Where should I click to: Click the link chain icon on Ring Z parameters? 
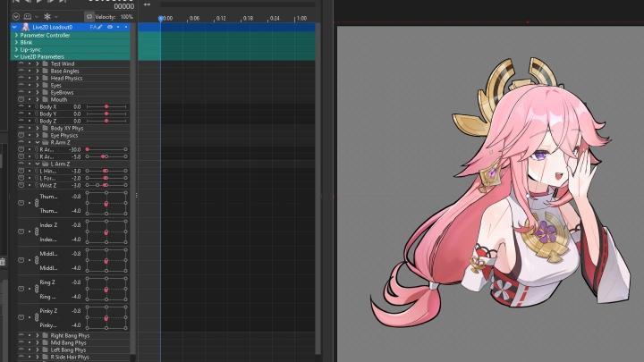pos(37,289)
